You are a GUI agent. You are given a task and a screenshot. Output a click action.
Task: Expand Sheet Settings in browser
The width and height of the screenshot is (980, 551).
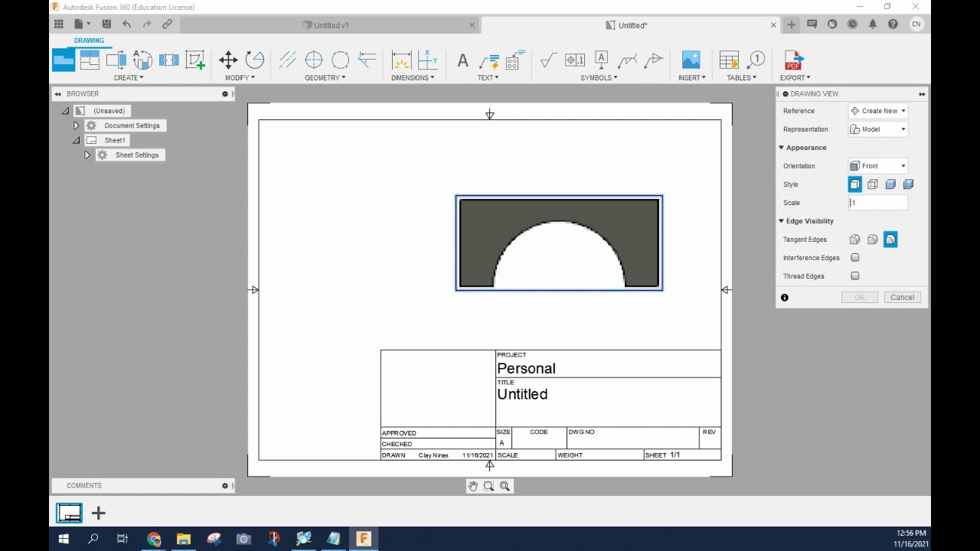(x=87, y=155)
